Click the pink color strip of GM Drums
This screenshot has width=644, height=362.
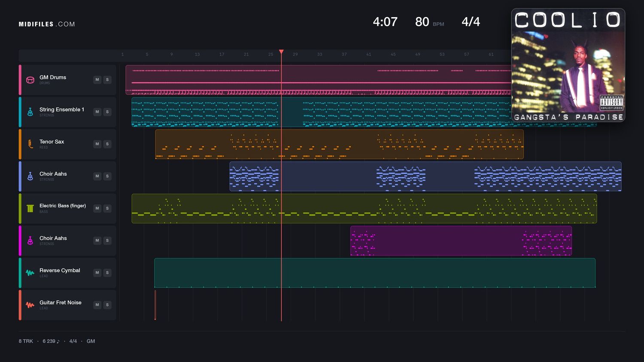[20, 80]
